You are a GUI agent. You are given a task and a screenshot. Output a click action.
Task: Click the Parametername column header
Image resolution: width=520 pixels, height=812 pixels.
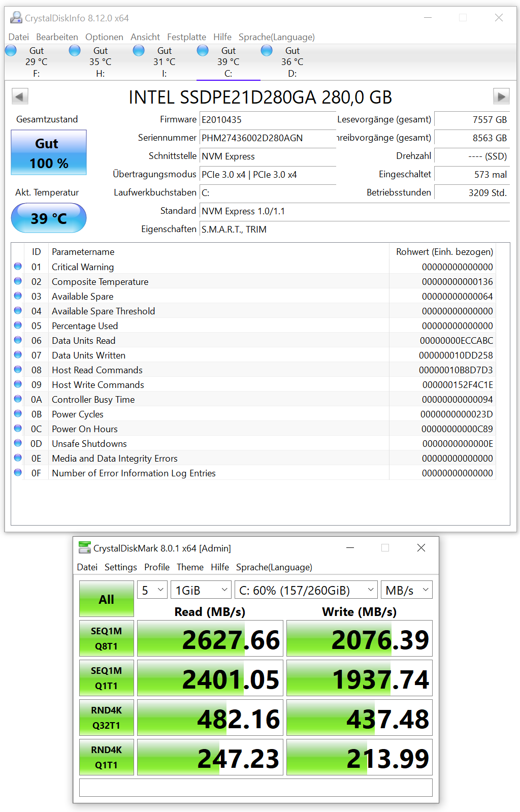pyautogui.click(x=218, y=251)
